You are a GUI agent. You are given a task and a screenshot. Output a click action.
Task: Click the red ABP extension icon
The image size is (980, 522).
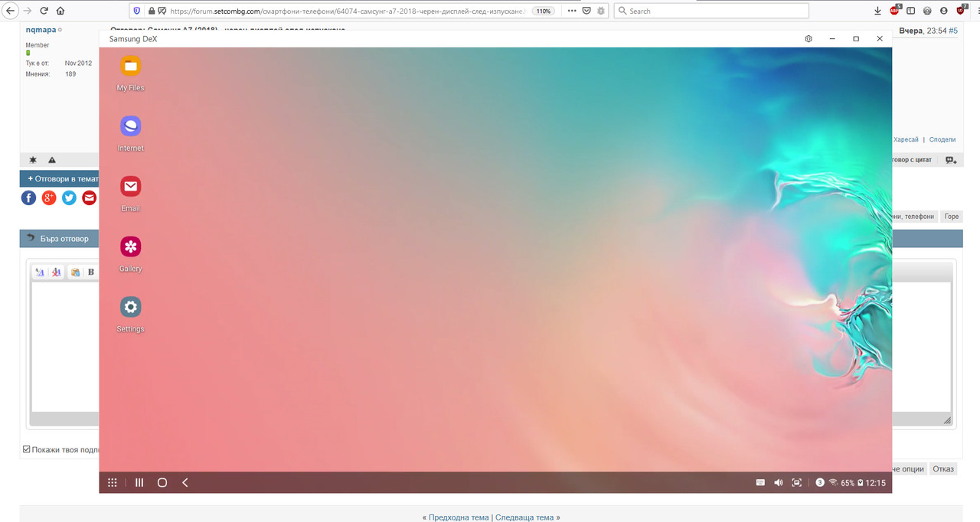click(895, 10)
